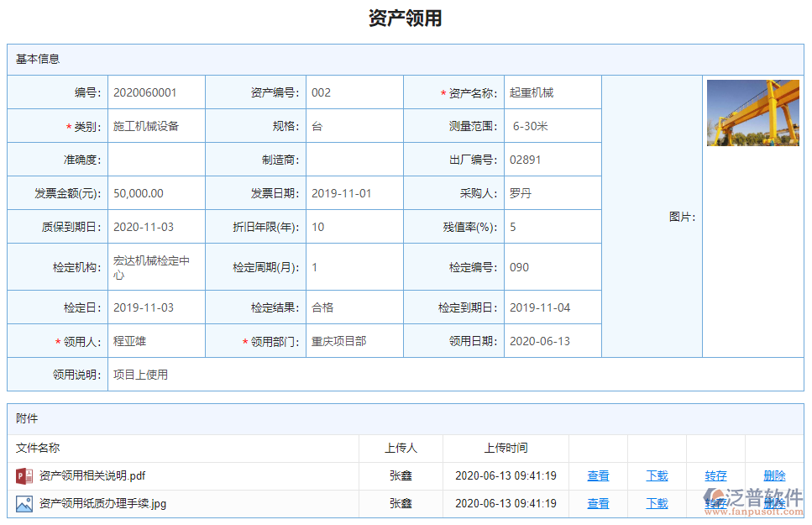Click 删除 link for the PDF attachment
This screenshot has height=525, width=812.
click(x=774, y=476)
